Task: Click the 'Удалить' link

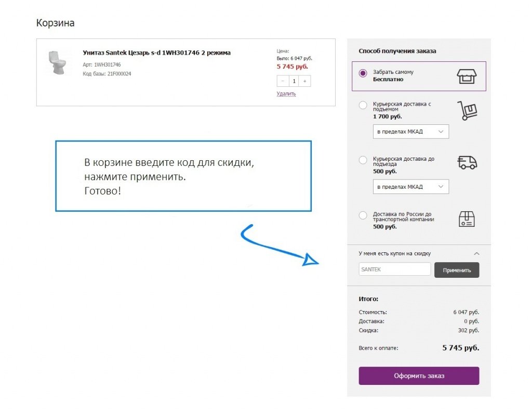Action: [x=286, y=94]
